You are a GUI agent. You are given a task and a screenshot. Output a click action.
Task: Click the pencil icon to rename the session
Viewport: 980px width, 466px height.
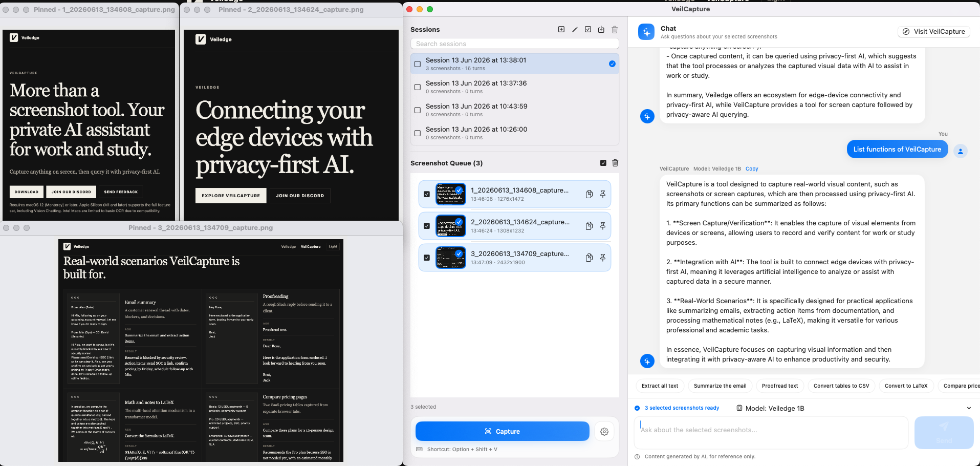(575, 30)
